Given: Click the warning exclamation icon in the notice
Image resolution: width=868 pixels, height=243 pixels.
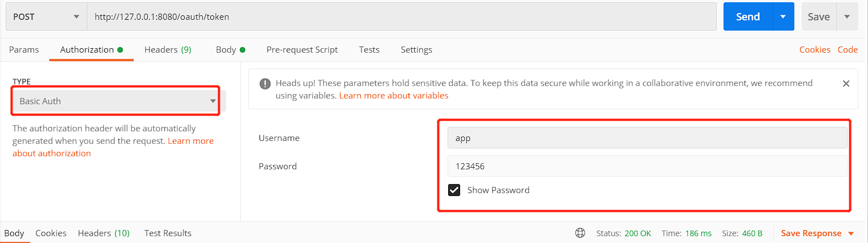Looking at the screenshot, I should pos(265,83).
